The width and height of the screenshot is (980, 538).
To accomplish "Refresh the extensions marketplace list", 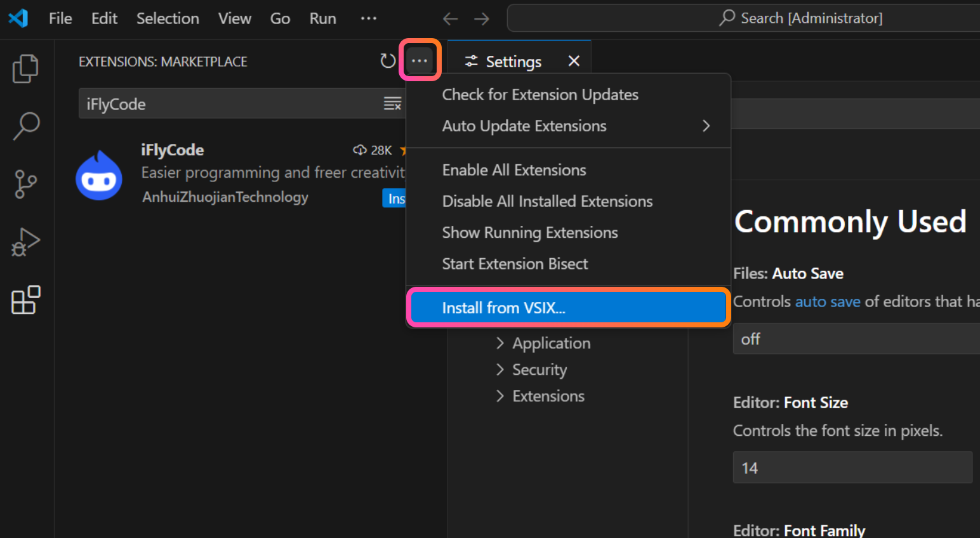I will [x=387, y=61].
